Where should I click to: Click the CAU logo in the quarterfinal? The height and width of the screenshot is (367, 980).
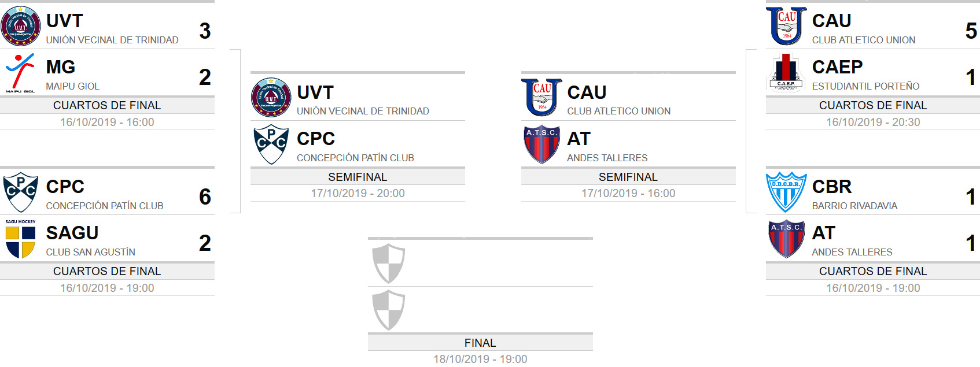coord(786,26)
